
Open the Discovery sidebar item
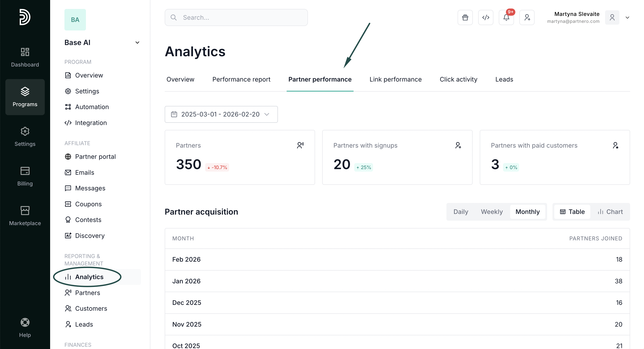(90, 236)
